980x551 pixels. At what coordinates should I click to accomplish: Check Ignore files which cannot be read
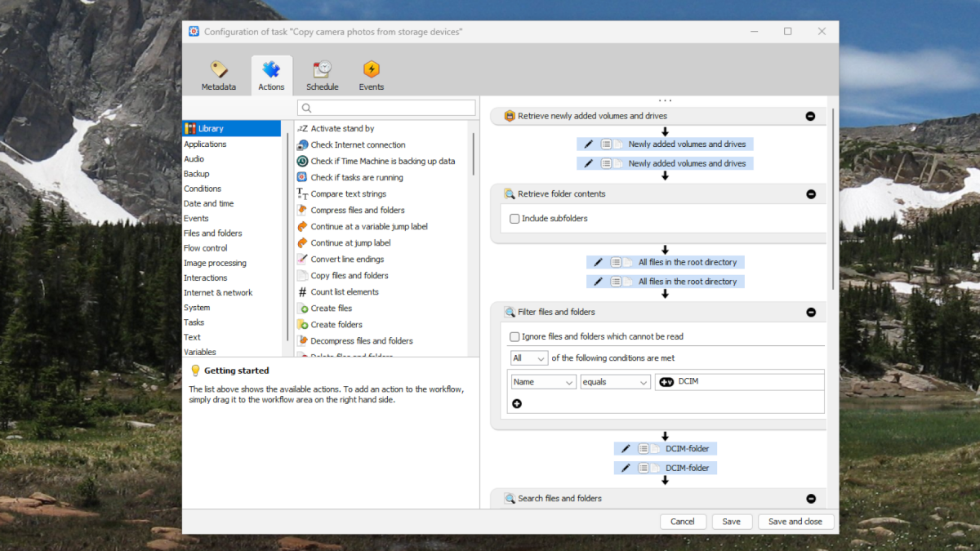coord(514,336)
